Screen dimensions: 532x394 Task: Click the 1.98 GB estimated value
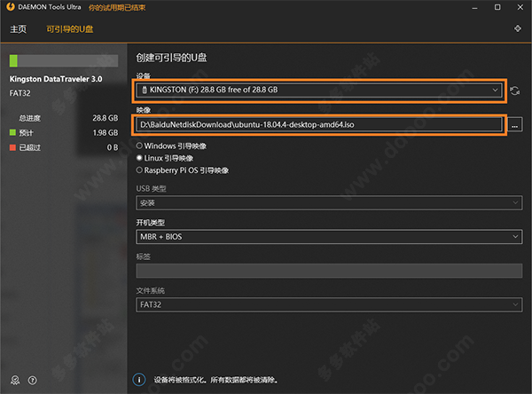(106, 133)
